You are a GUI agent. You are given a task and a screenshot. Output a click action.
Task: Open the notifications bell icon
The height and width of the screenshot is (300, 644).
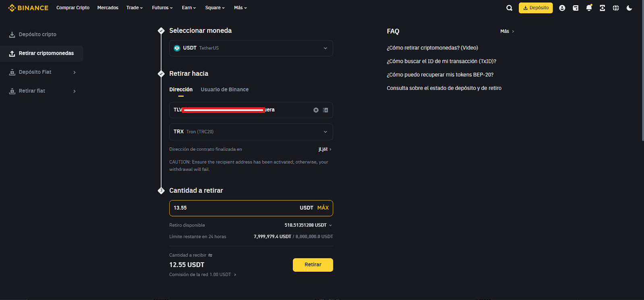pos(589,8)
